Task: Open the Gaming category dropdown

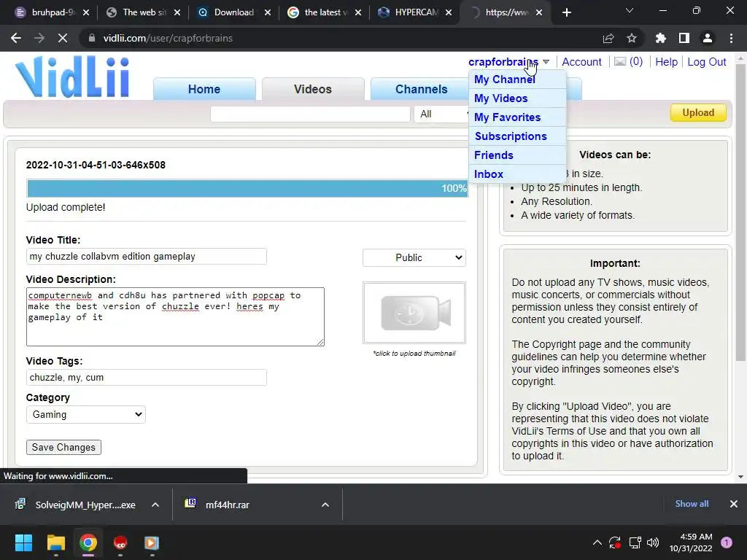Action: click(86, 414)
